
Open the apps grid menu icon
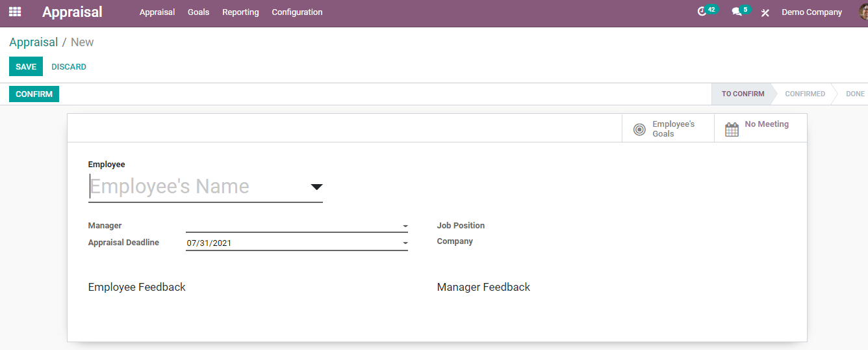(x=14, y=12)
